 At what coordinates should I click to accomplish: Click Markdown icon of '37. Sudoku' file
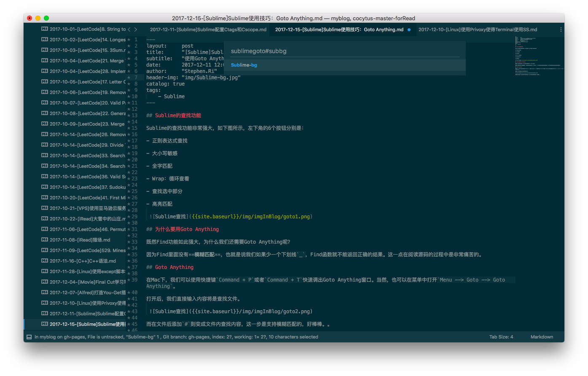click(x=44, y=187)
